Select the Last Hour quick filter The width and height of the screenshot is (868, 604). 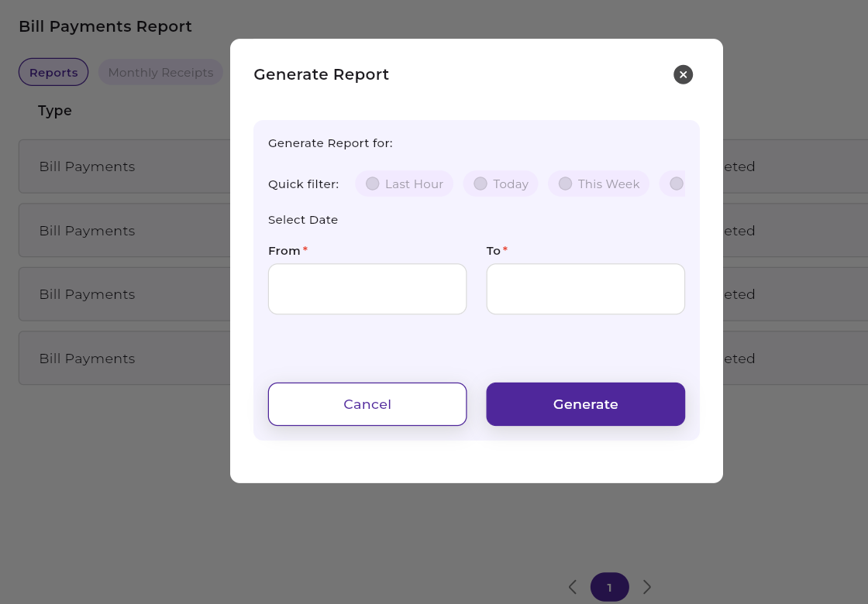click(404, 184)
